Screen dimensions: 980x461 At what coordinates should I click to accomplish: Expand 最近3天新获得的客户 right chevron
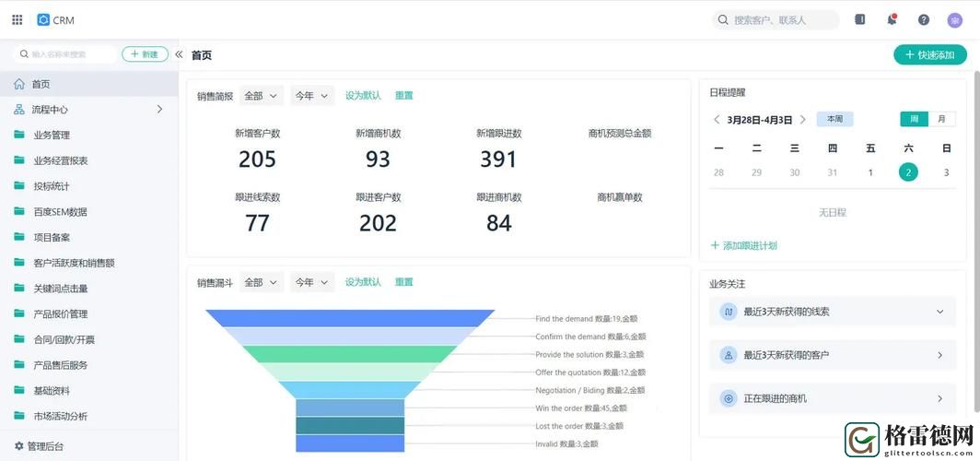coord(939,355)
